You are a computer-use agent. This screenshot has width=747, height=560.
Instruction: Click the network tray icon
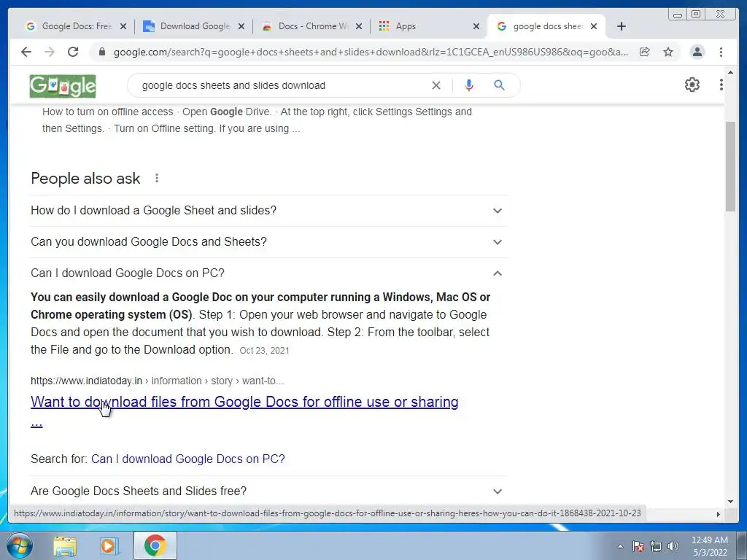pos(656,546)
